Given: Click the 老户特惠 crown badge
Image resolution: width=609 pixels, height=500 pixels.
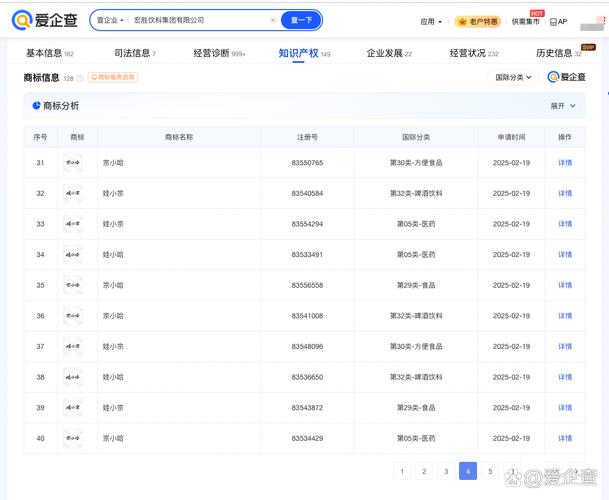Looking at the screenshot, I should 478,21.
